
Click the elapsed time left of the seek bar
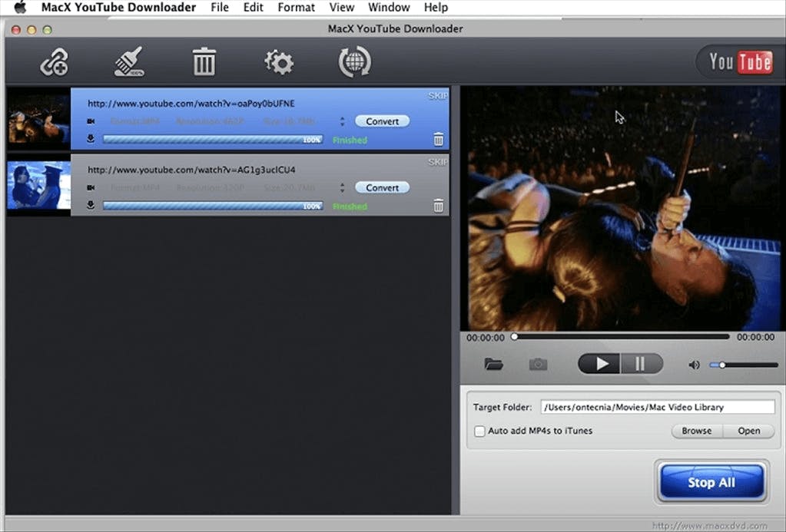point(486,338)
